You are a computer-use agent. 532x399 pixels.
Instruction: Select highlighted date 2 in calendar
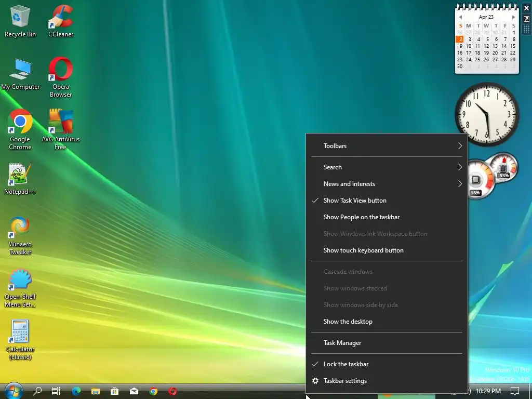pos(460,39)
